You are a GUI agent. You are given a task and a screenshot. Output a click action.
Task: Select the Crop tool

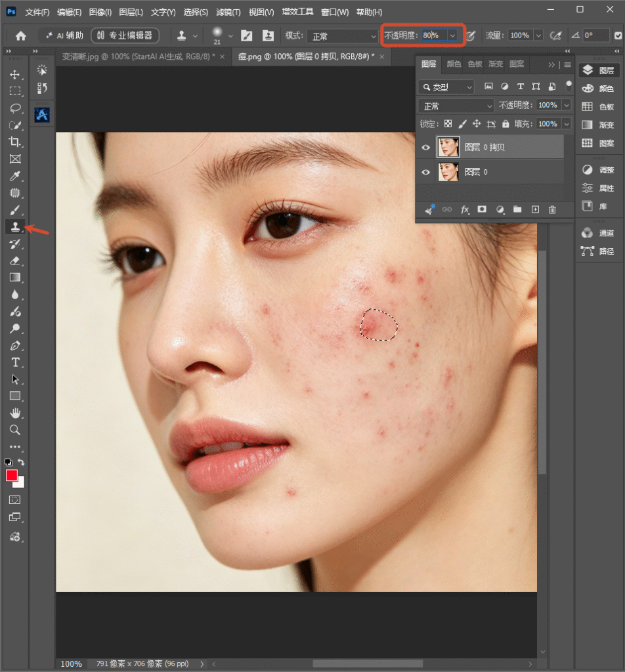click(15, 142)
